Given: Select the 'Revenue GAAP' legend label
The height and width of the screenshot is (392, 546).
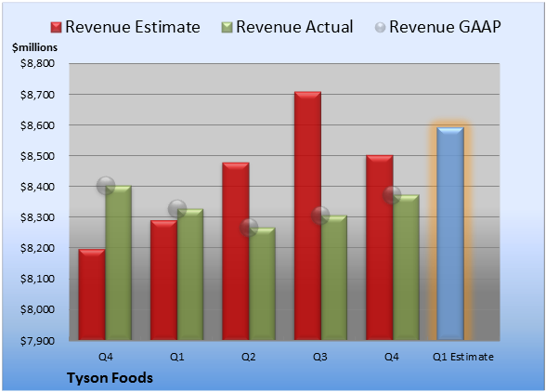Looking at the screenshot, I should tap(445, 27).
